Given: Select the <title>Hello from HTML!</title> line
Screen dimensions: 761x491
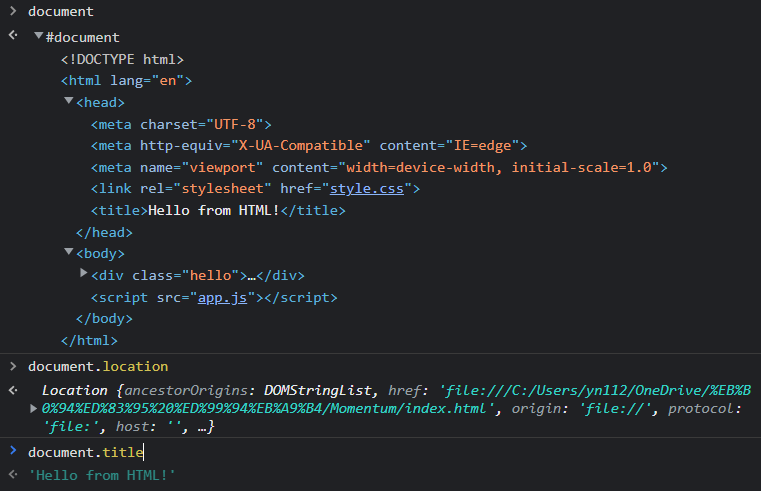Looking at the screenshot, I should (218, 211).
